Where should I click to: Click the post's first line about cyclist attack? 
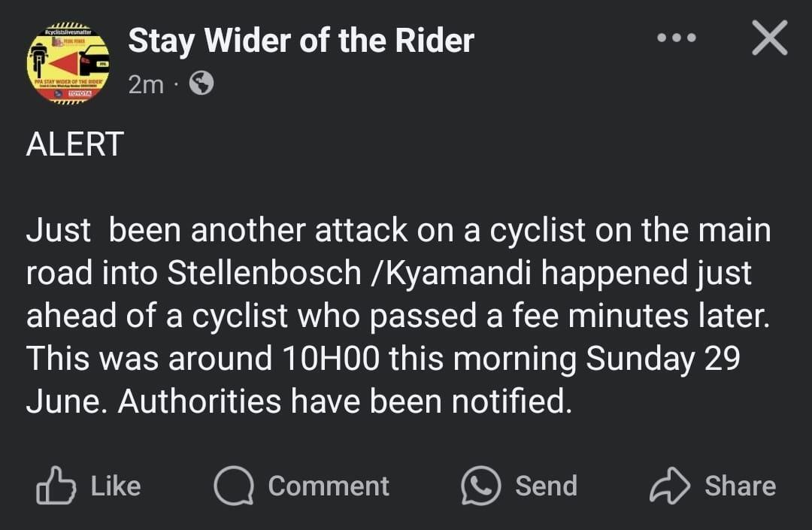398,231
